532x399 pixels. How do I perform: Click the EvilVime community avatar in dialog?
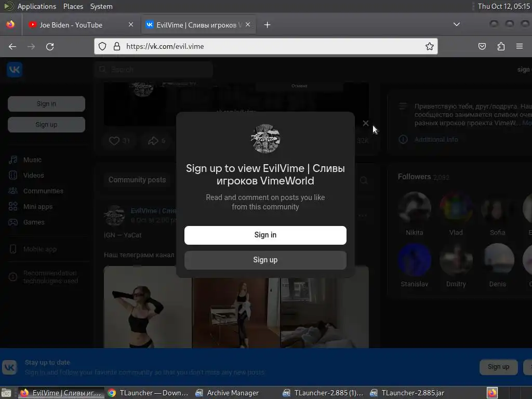(265, 139)
